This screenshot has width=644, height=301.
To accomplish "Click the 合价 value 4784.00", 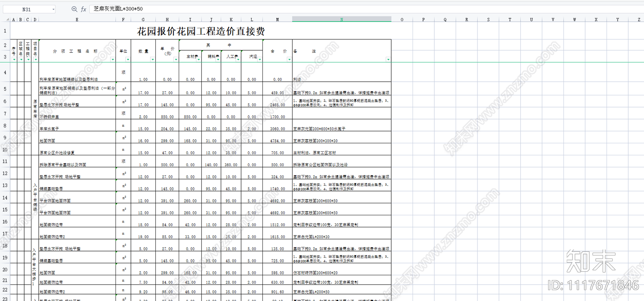I will (277, 141).
